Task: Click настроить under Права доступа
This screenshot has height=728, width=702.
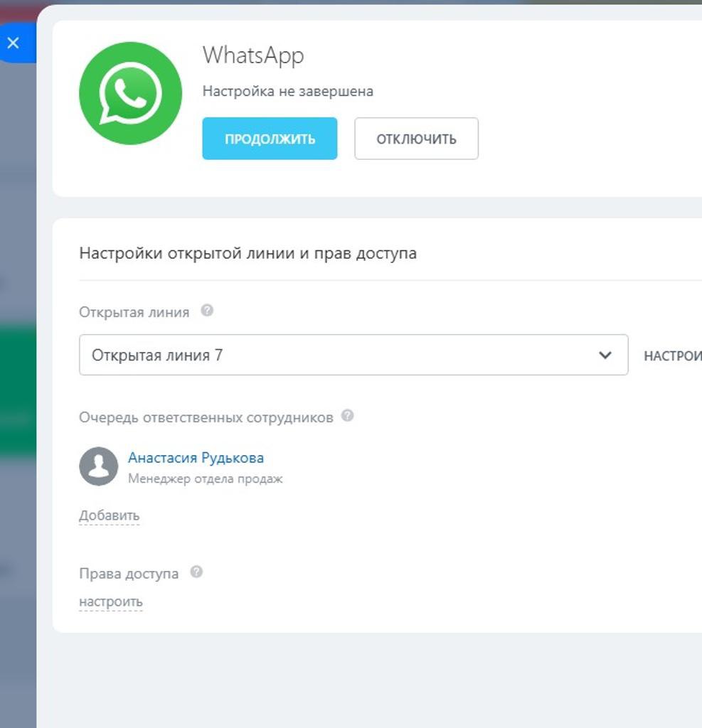Action: tap(111, 601)
